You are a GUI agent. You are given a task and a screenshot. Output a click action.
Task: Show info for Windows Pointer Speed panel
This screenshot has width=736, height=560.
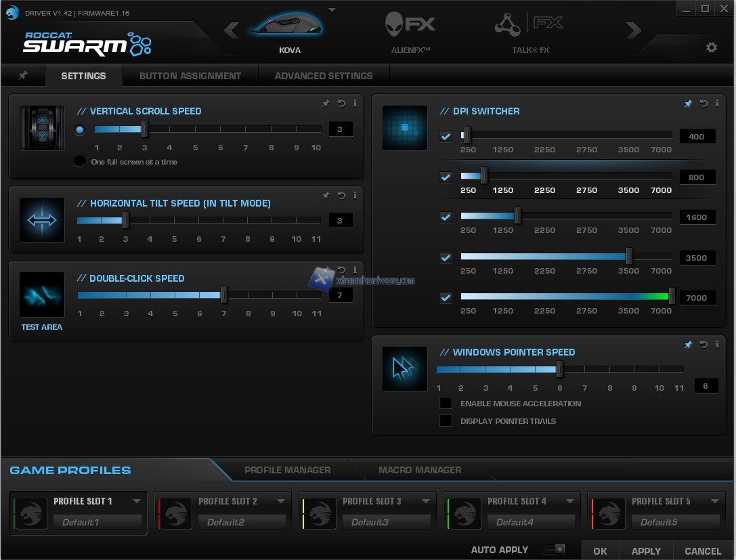pos(717,345)
